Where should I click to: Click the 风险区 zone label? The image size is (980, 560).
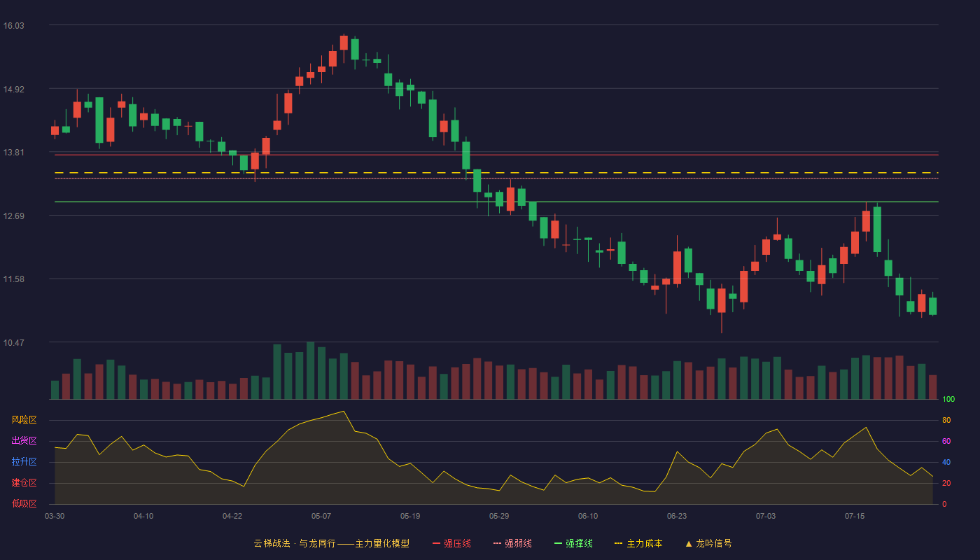tap(24, 420)
